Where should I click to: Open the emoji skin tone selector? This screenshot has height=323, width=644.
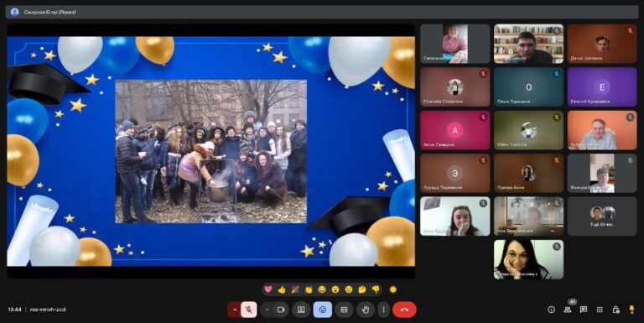tap(393, 289)
